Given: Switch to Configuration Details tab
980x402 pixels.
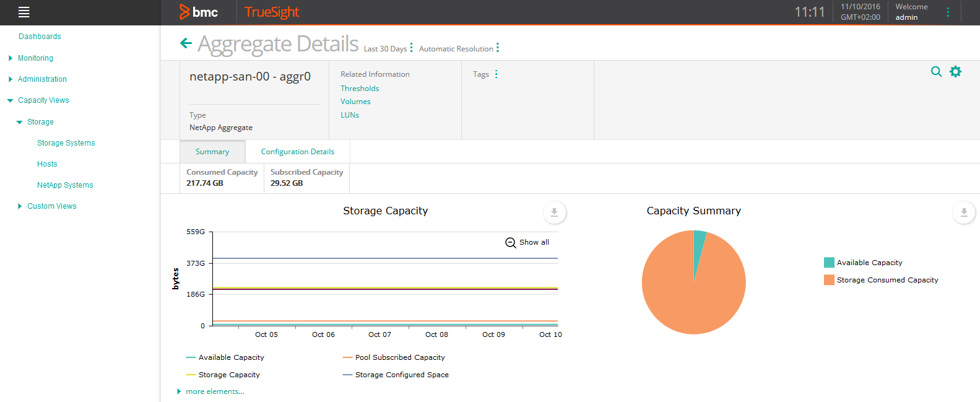Looking at the screenshot, I should [298, 152].
